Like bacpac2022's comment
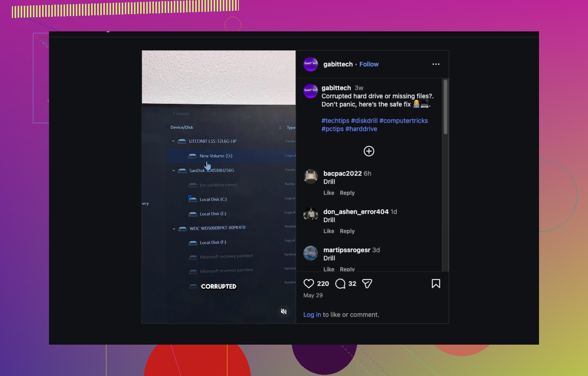588x376 pixels. (x=328, y=193)
